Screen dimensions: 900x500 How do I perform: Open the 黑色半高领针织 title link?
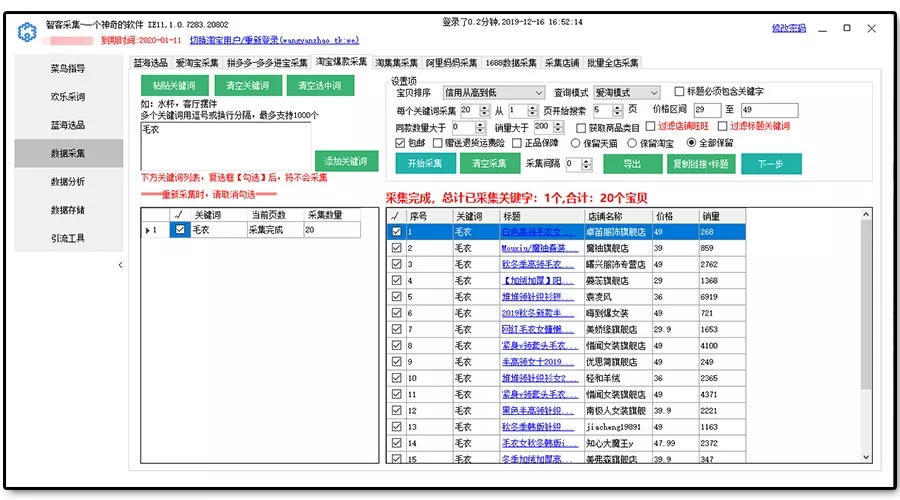pos(540,410)
